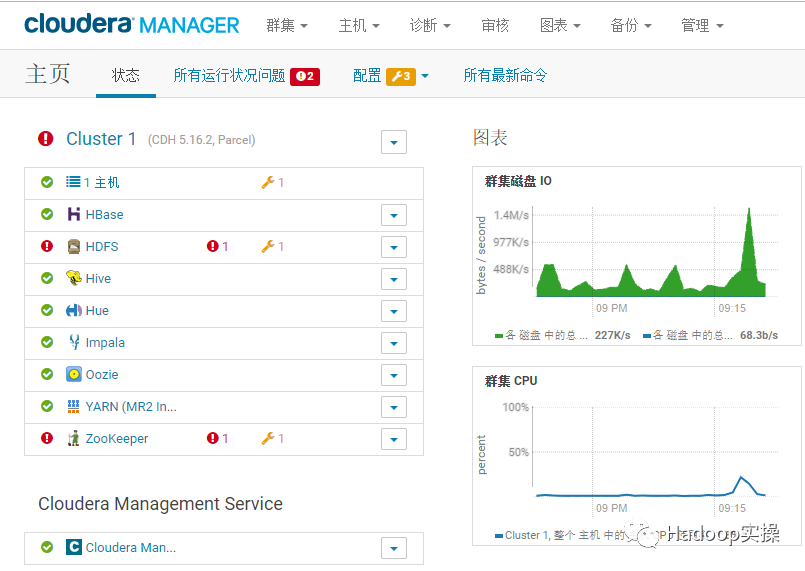
Task: Click the HBase service icon
Action: click(x=74, y=214)
